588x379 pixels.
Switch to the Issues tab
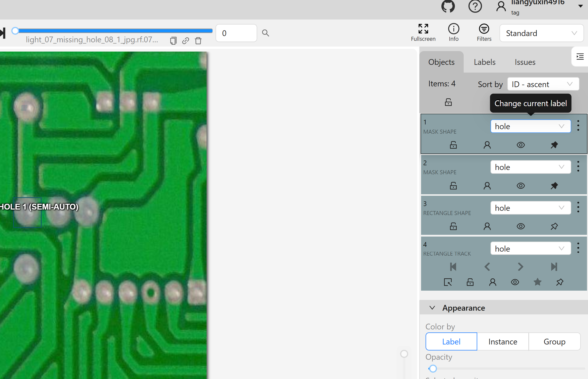(525, 62)
